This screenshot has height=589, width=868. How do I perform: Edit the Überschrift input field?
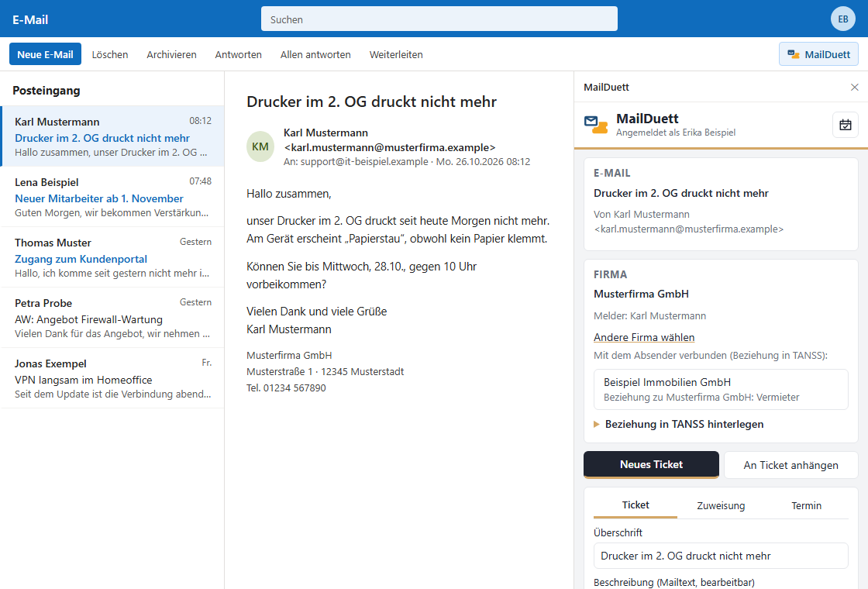tap(721, 556)
